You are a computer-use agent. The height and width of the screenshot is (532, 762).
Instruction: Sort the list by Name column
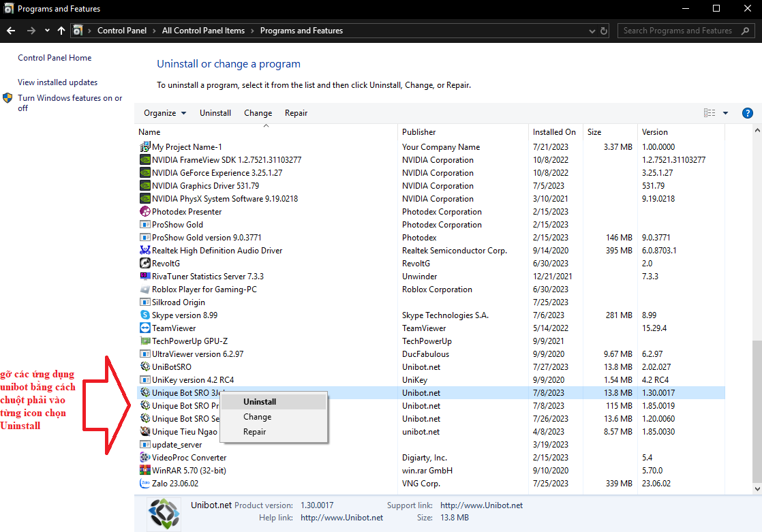coord(266,132)
